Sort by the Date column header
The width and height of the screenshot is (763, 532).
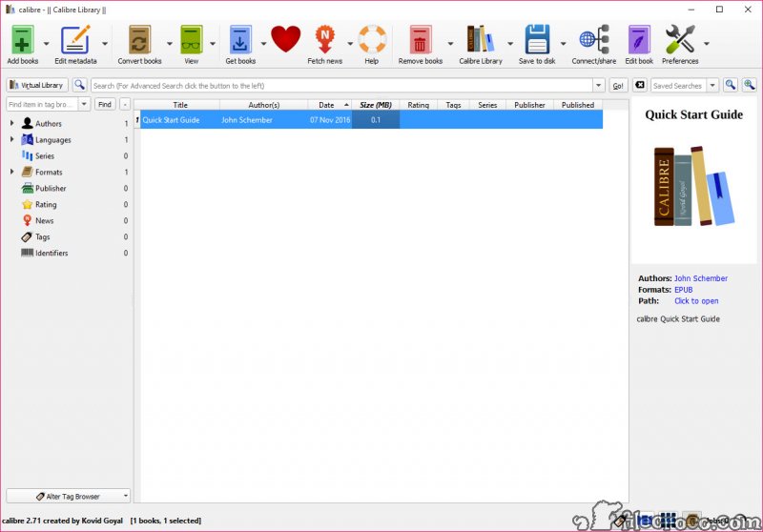(330, 105)
